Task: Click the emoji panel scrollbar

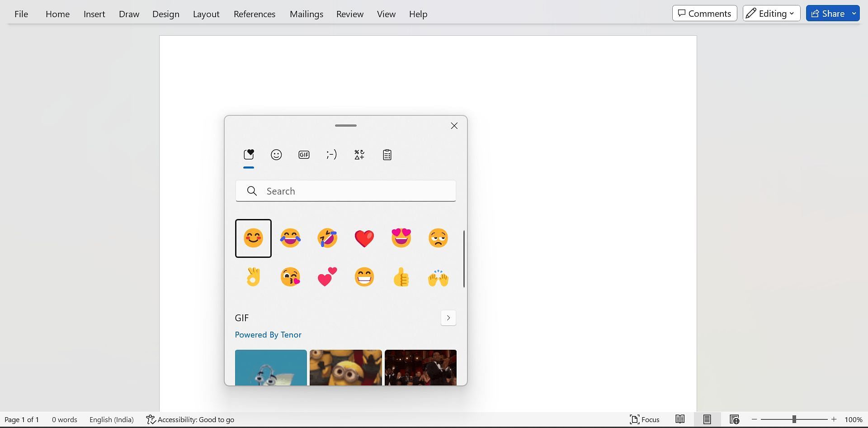Action: pyautogui.click(x=464, y=259)
